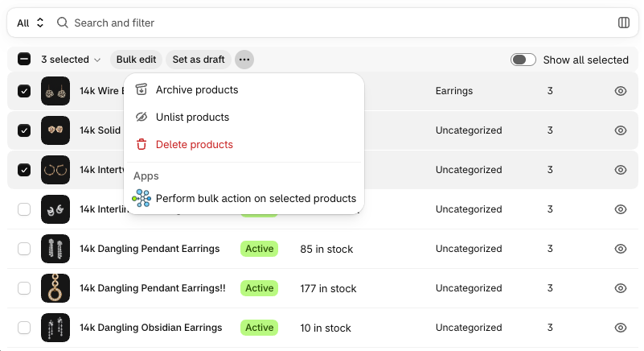The image size is (644, 351).
Task: Open the 85 in stock Dangling Pendant thumbnail
Action: 55,249
